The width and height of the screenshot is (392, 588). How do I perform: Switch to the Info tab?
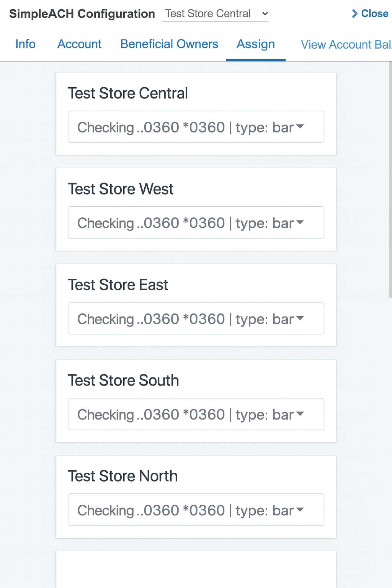[x=25, y=44]
